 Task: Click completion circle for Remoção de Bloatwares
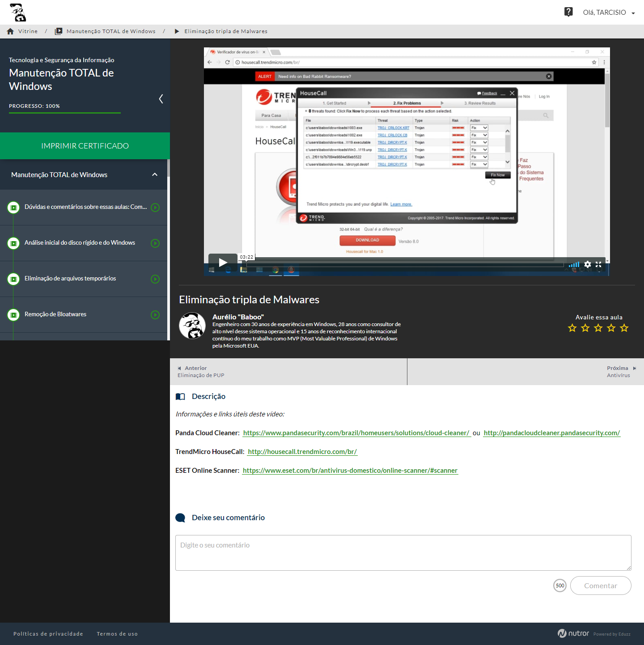[155, 315]
